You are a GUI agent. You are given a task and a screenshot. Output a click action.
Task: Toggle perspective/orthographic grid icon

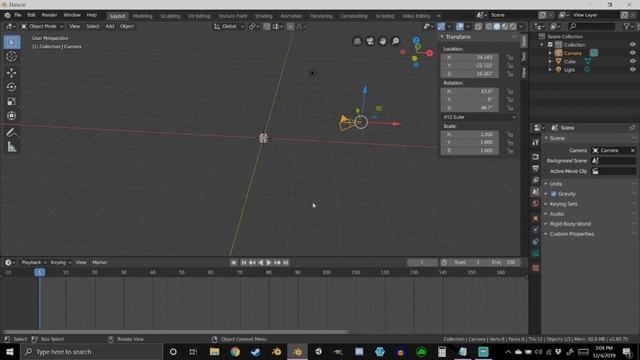(x=357, y=41)
